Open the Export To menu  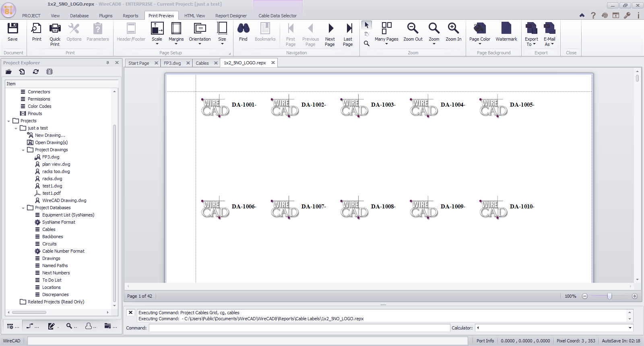coord(531,34)
